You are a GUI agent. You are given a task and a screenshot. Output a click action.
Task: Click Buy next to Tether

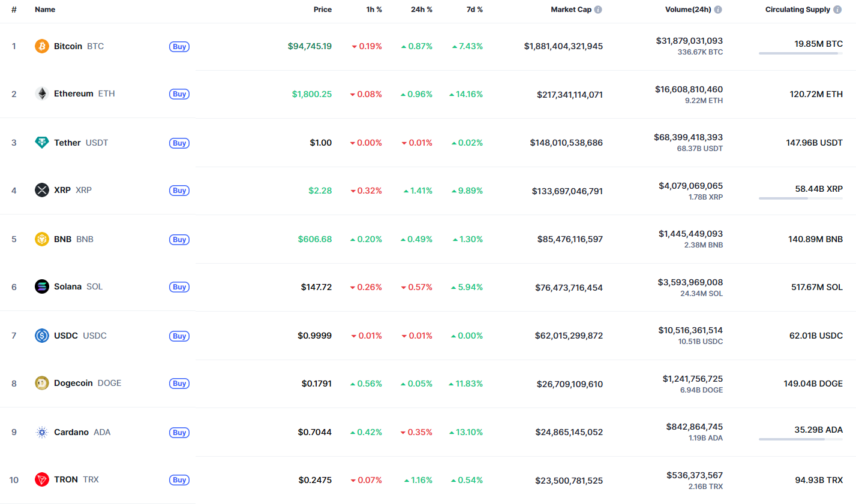point(179,143)
